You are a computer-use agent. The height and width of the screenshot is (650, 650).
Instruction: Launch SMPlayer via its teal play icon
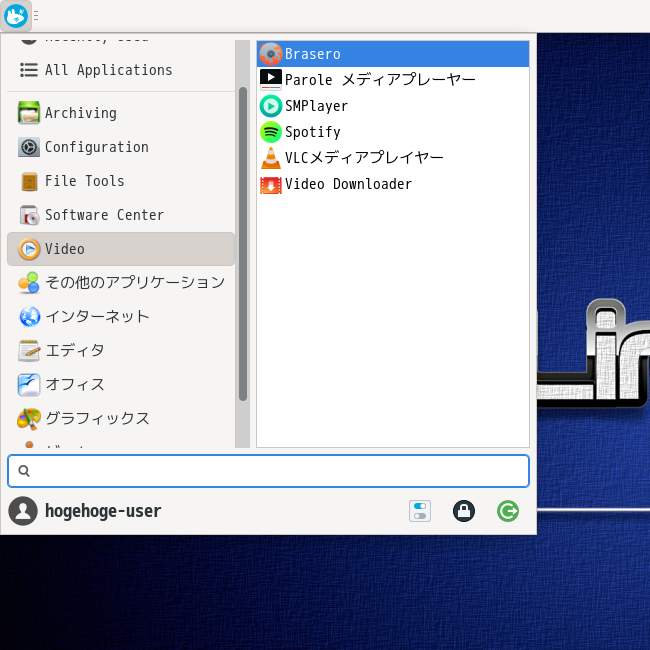271,106
